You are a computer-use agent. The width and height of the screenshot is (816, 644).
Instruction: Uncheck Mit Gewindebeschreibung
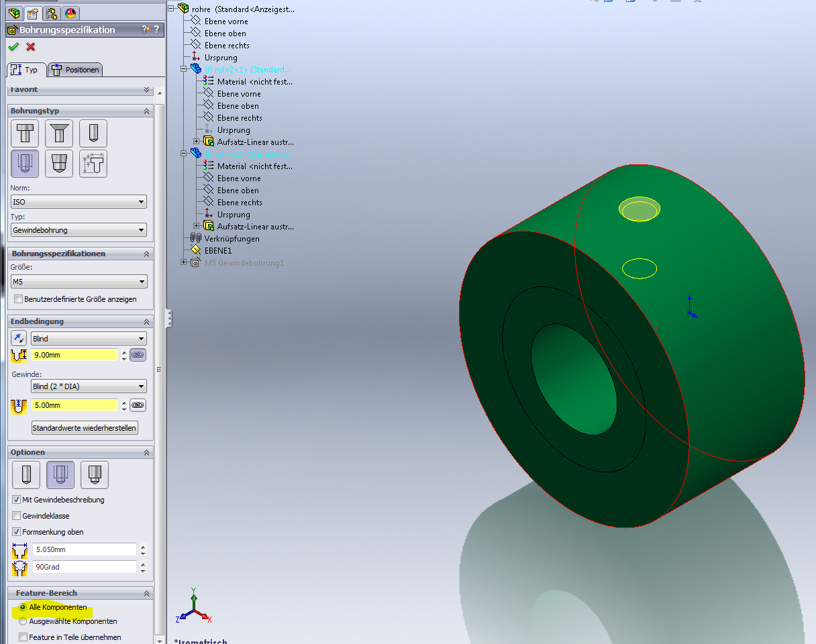17,500
